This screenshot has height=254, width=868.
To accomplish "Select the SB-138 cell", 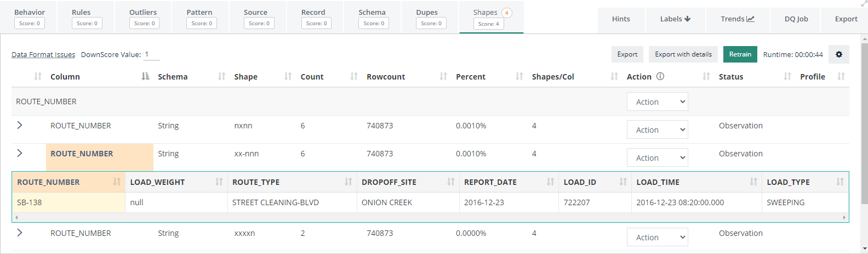I will click(68, 202).
